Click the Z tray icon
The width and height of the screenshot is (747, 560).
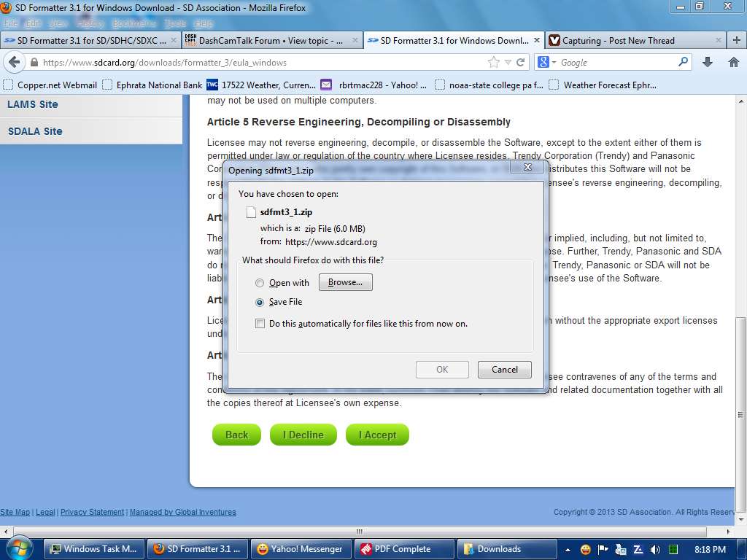click(638, 550)
